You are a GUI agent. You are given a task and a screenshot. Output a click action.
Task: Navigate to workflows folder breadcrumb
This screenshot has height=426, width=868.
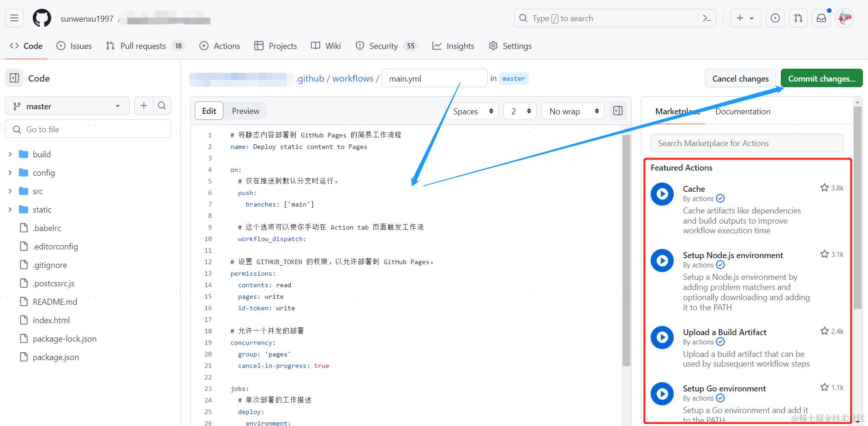(x=353, y=78)
